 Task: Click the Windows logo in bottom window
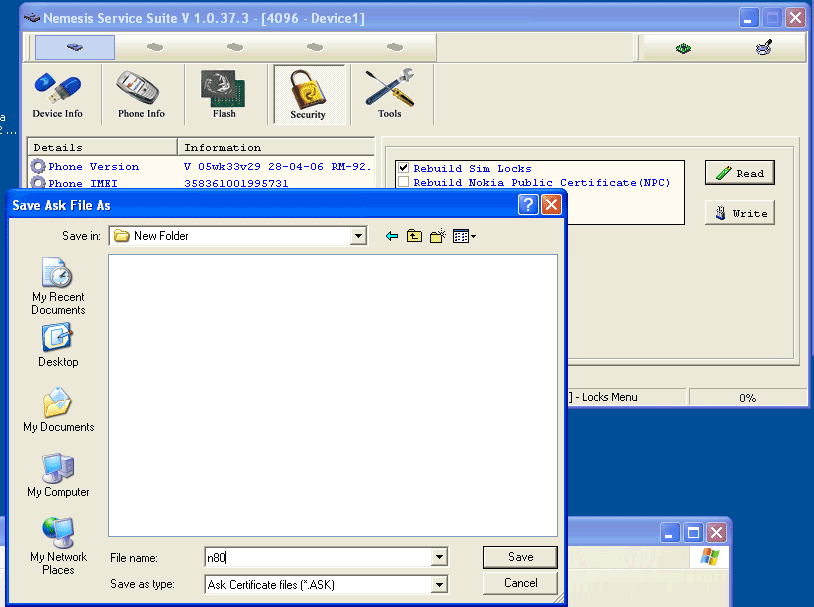pos(709,557)
